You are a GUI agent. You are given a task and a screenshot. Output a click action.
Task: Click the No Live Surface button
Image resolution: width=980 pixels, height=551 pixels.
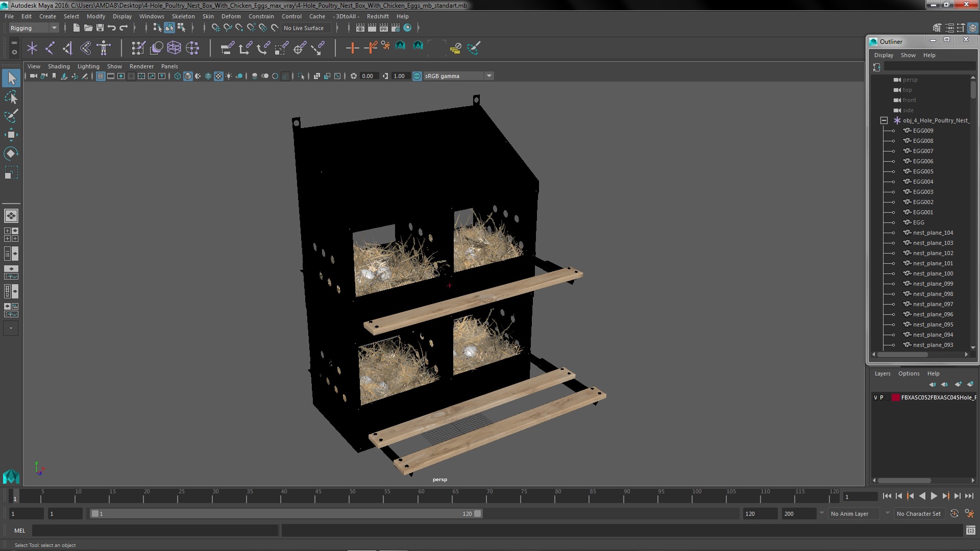click(x=304, y=28)
